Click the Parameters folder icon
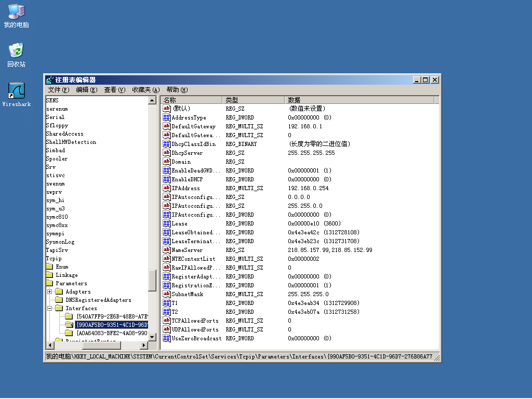 pyautogui.click(x=49, y=283)
